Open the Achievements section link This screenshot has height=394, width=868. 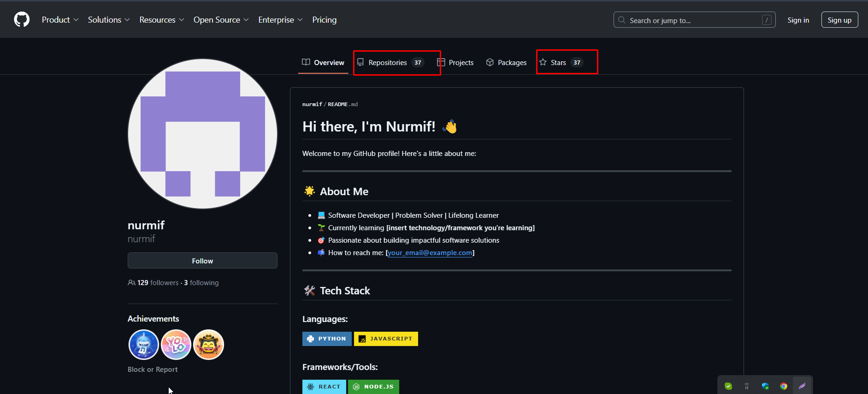click(x=153, y=319)
